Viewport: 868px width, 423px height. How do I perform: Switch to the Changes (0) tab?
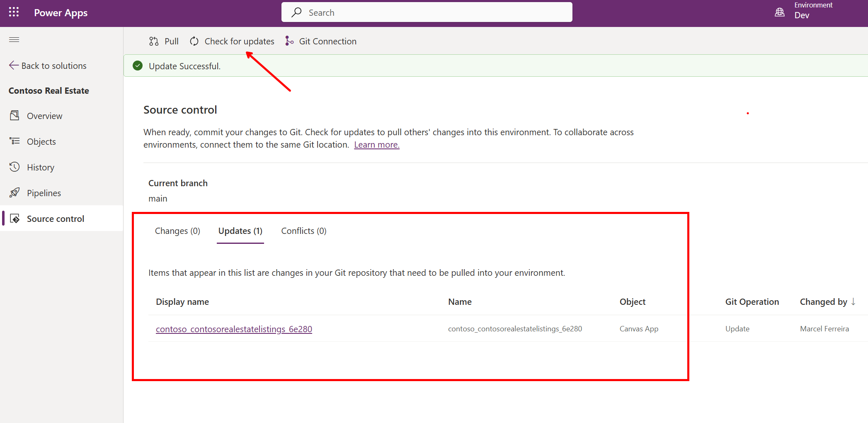click(177, 231)
